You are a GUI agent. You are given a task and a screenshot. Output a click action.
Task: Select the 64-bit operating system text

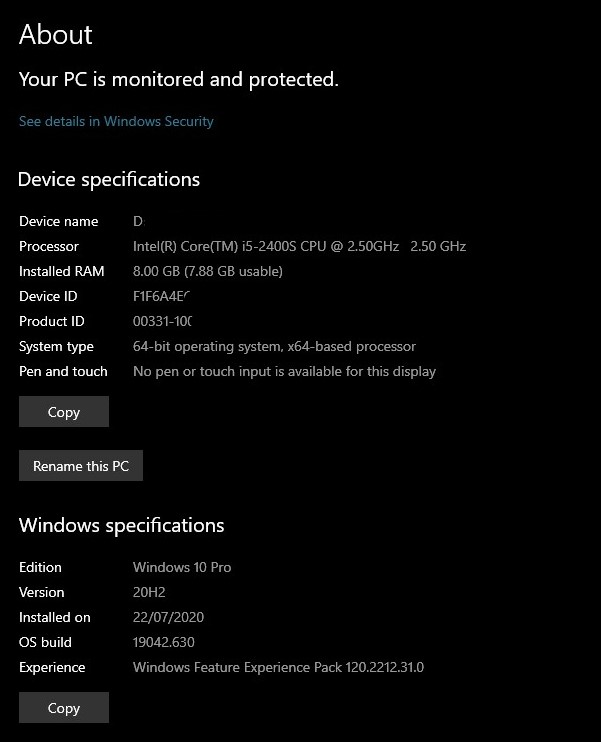point(274,346)
